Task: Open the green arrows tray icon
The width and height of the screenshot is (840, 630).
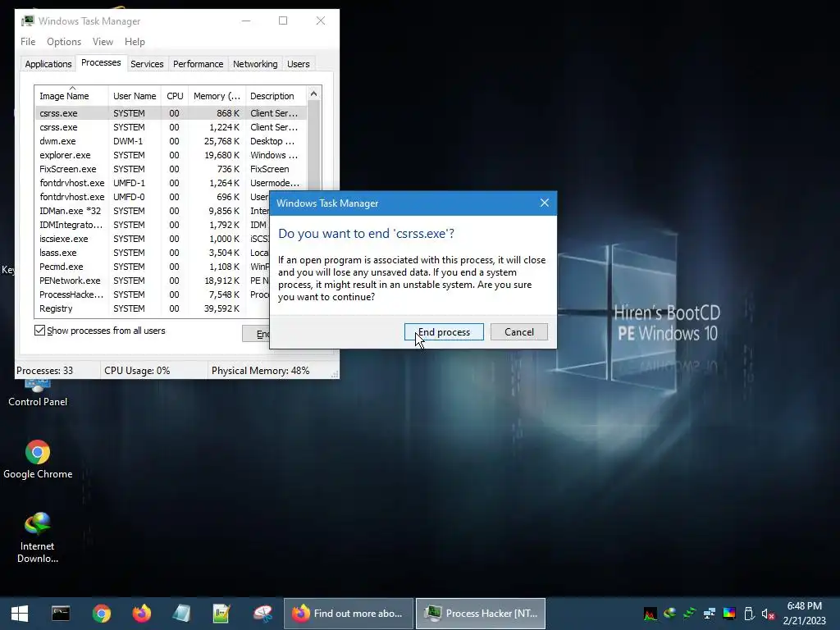Action: point(689,614)
